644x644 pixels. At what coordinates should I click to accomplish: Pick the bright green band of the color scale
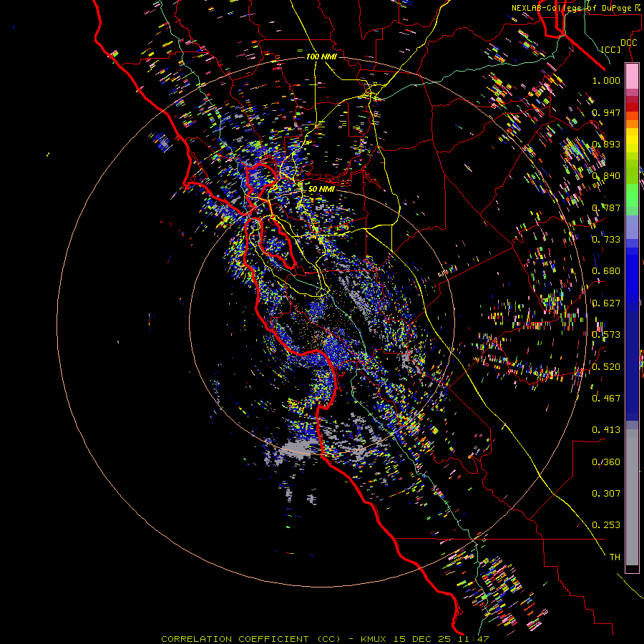(632, 195)
